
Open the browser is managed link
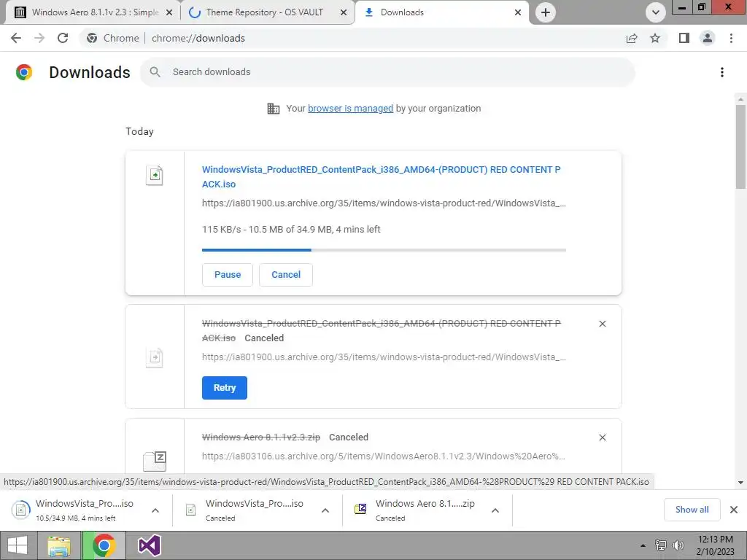(350, 109)
